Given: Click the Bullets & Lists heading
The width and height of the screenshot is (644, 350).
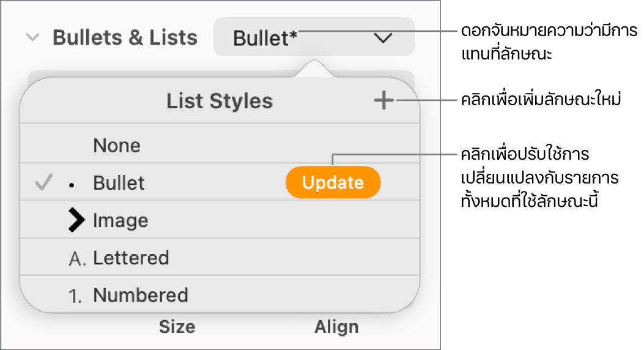Looking at the screenshot, I should (125, 38).
